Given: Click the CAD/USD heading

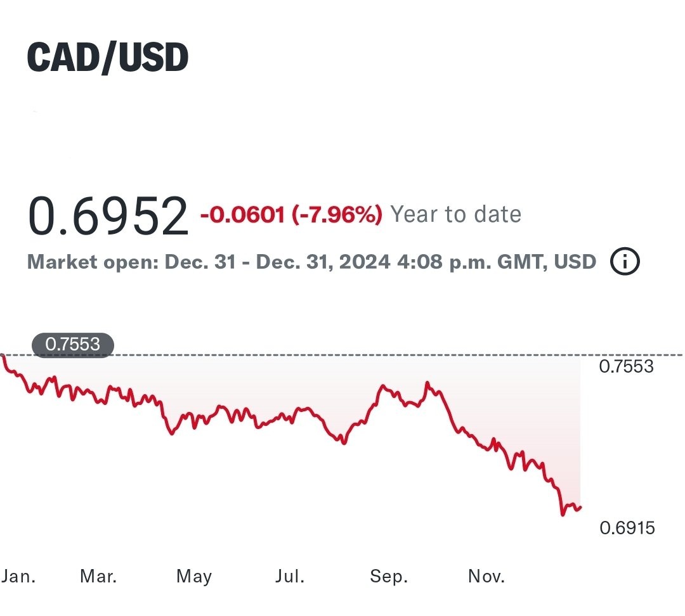Looking at the screenshot, I should click(108, 58).
